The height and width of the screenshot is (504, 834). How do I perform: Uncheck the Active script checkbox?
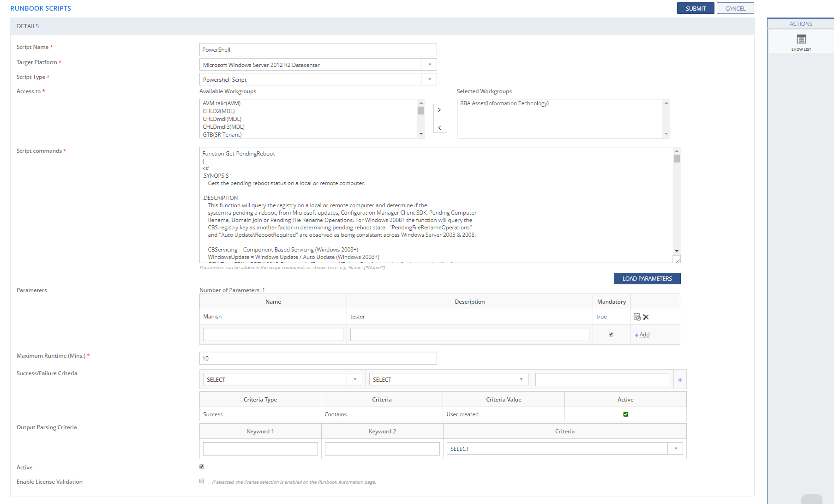pos(202,467)
